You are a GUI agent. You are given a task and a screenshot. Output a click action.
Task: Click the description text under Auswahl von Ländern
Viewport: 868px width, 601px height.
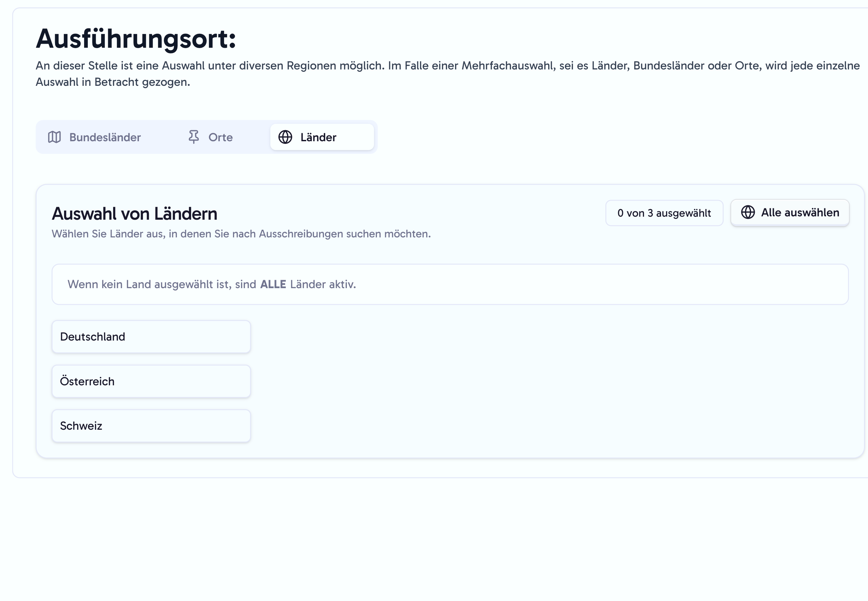241,233
